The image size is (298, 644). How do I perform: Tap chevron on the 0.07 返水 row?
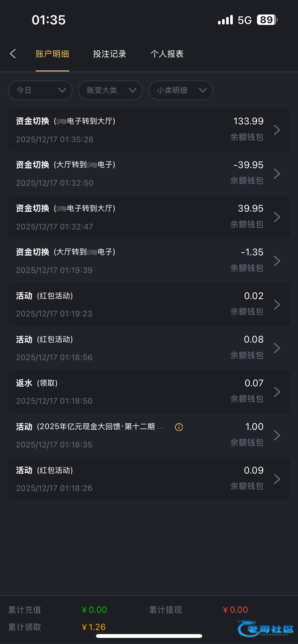pos(277,392)
